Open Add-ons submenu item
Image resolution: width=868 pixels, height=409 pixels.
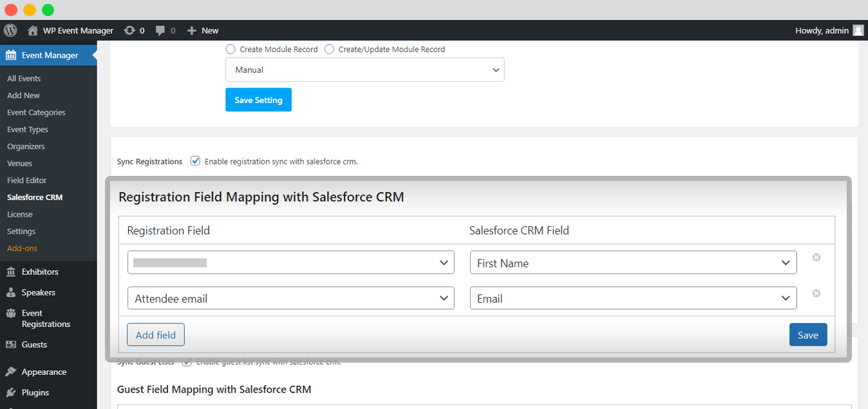(x=23, y=249)
